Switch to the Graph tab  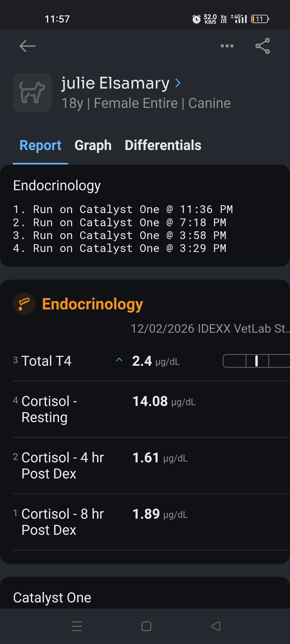pyautogui.click(x=93, y=145)
